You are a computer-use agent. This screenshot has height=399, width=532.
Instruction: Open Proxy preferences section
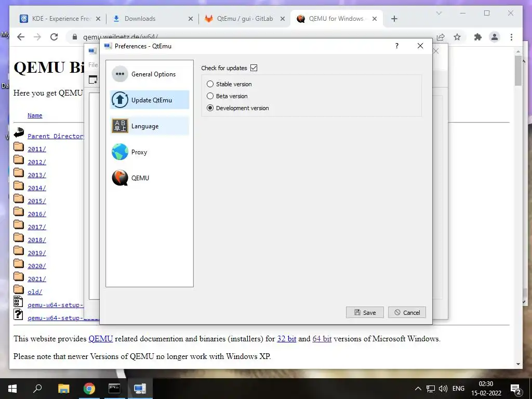click(149, 152)
